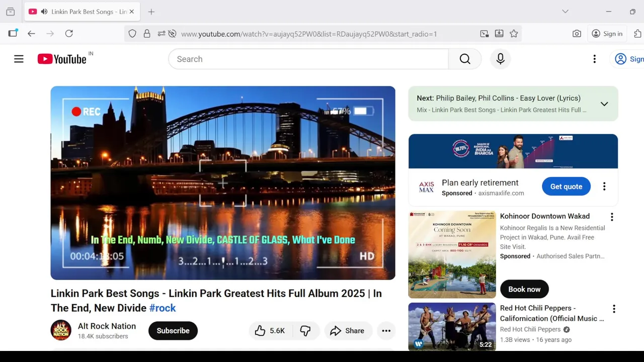
Task: Mute the tab via speaker icon
Action: (x=44, y=12)
